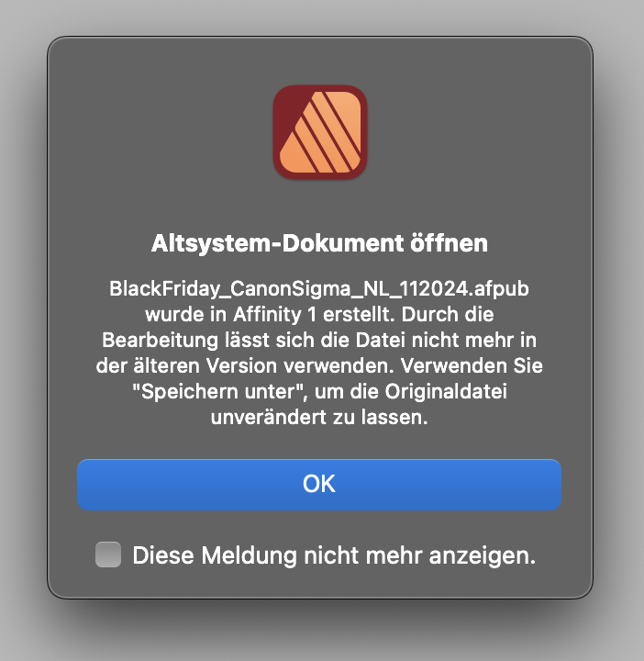Image resolution: width=644 pixels, height=661 pixels.
Task: Click the 'wurde in Affinity 1 erstellt' text
Action: point(270,315)
